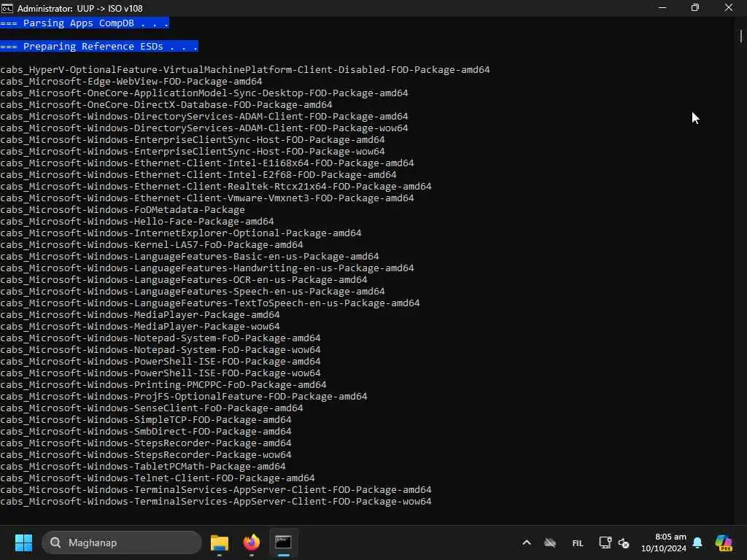Viewport: 747px width, 560px height.
Task: Select the command prompt taskbar icon
Action: [283, 542]
